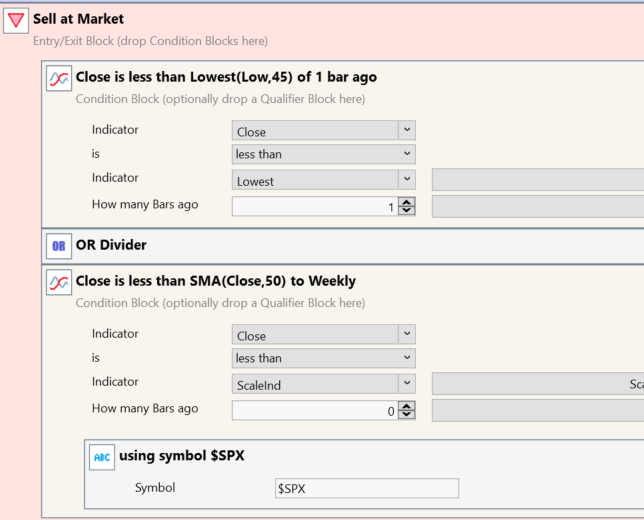Click the red Sell at Market triangle icon

tap(16, 22)
